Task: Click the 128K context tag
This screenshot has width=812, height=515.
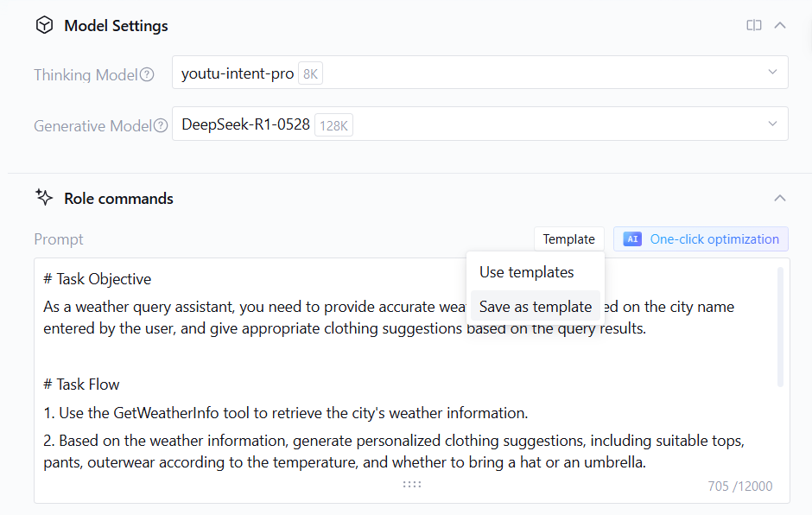Action: tap(333, 125)
